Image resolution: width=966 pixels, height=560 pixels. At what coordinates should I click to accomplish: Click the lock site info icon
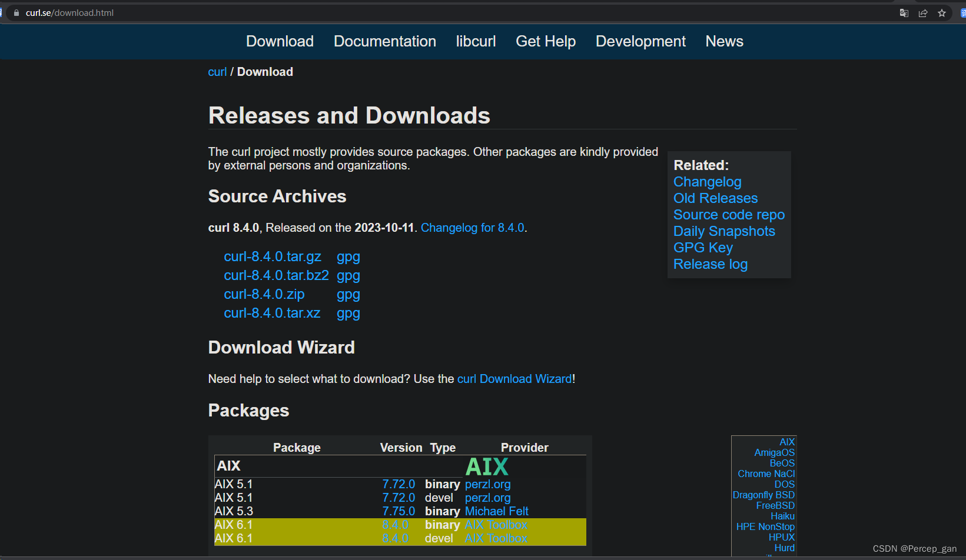(16, 13)
